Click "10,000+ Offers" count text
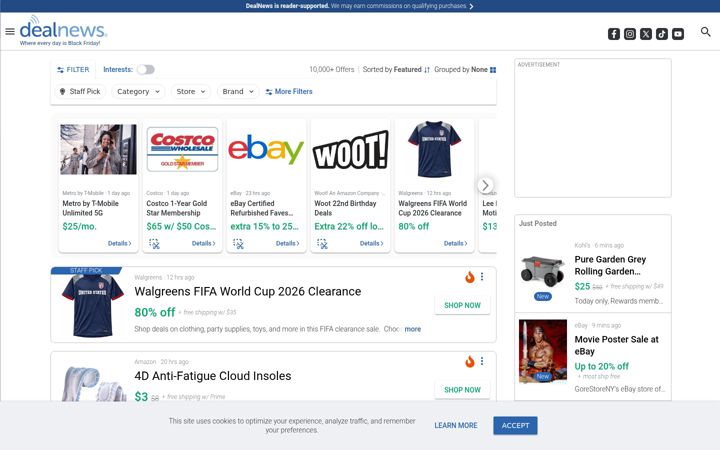 click(332, 69)
